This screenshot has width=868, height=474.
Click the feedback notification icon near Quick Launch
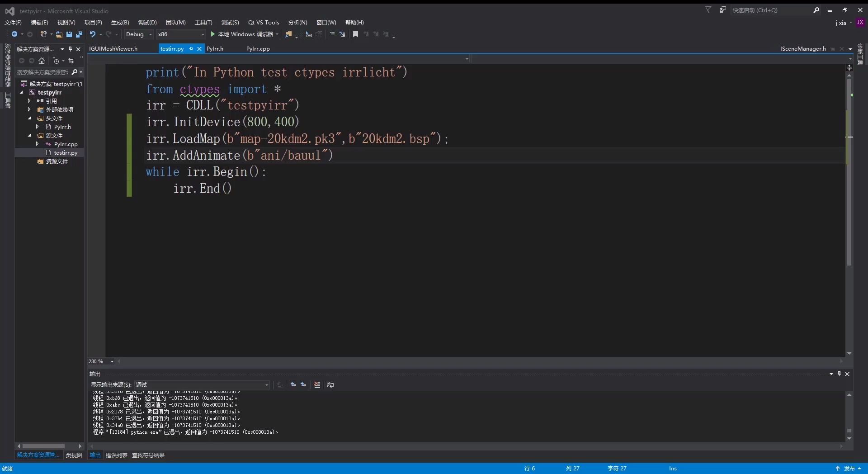722,10
